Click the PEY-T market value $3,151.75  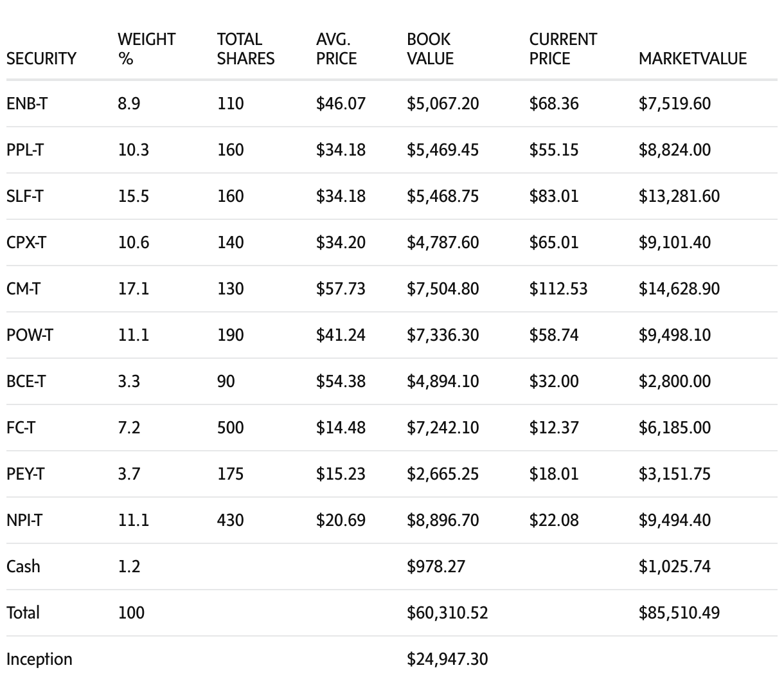pos(674,474)
